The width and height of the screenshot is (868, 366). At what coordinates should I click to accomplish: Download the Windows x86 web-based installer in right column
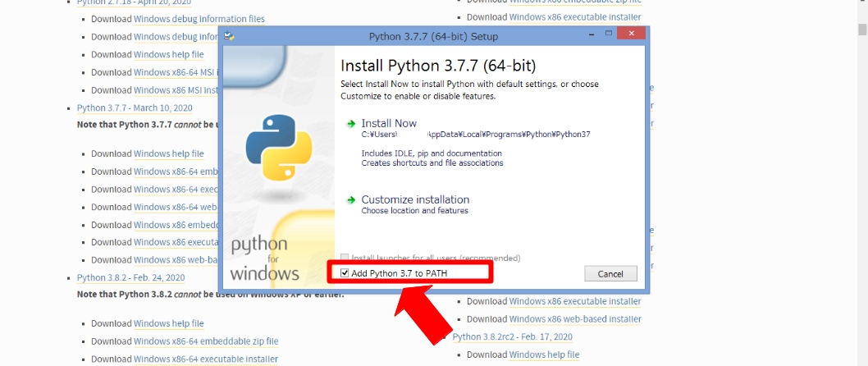(575, 319)
